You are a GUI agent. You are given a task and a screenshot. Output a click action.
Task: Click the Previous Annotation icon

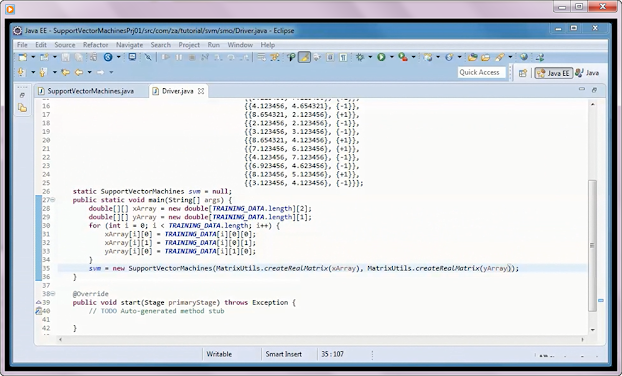(42, 72)
